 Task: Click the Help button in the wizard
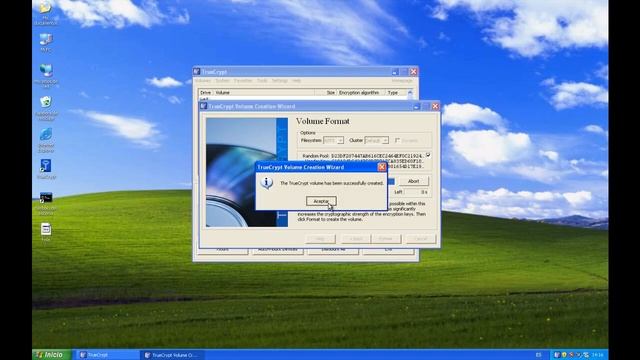[x=320, y=238]
